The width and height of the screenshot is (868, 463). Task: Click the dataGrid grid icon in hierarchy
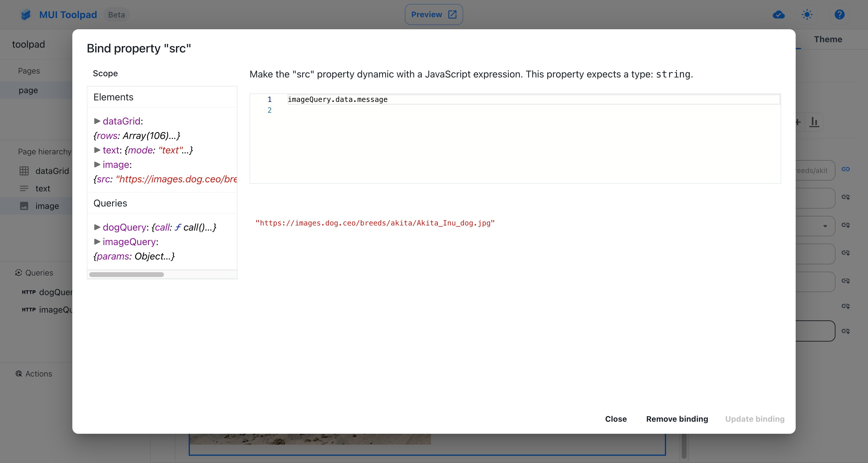point(24,171)
